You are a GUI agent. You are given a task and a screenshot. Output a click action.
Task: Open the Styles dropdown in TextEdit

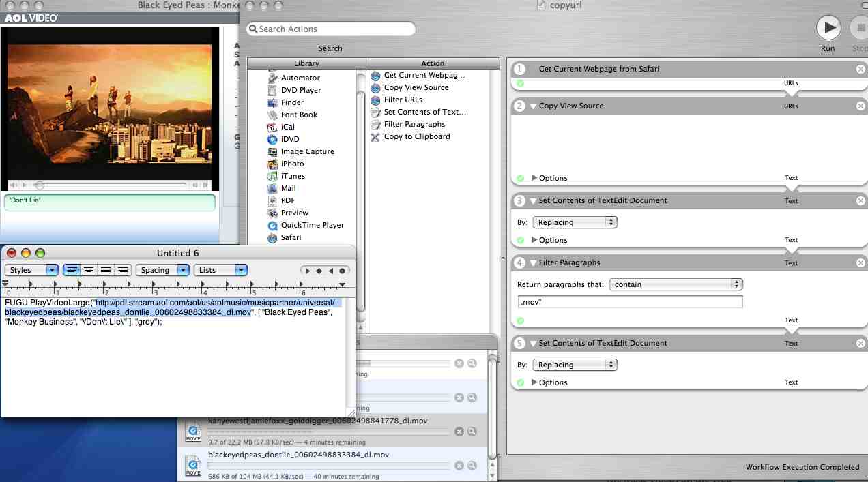pos(32,270)
